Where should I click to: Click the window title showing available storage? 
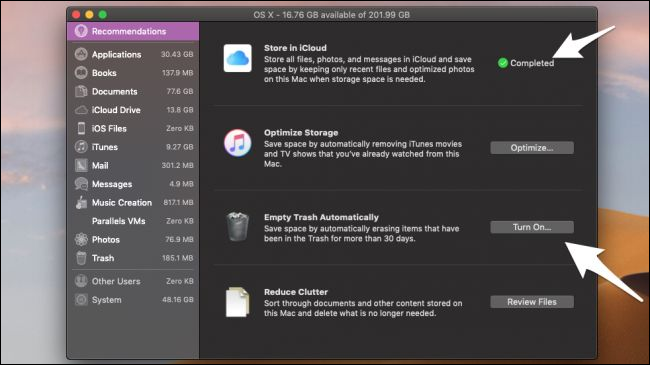tap(332, 15)
